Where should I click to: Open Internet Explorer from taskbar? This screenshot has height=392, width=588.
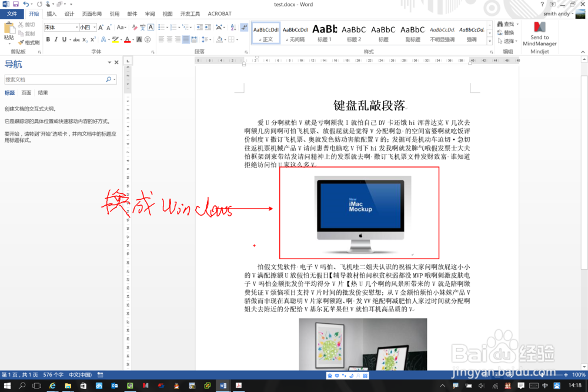point(52,386)
